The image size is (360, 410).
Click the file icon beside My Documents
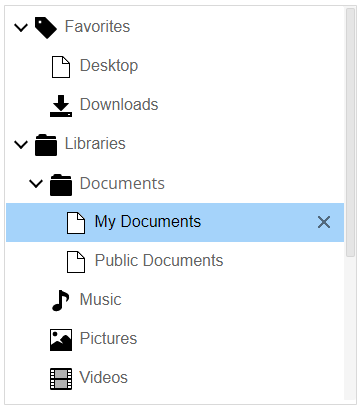[76, 223]
